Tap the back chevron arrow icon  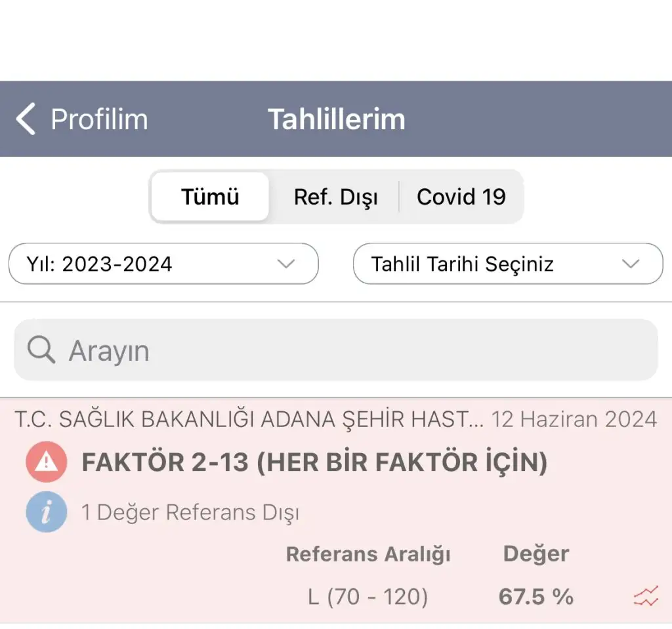(25, 119)
